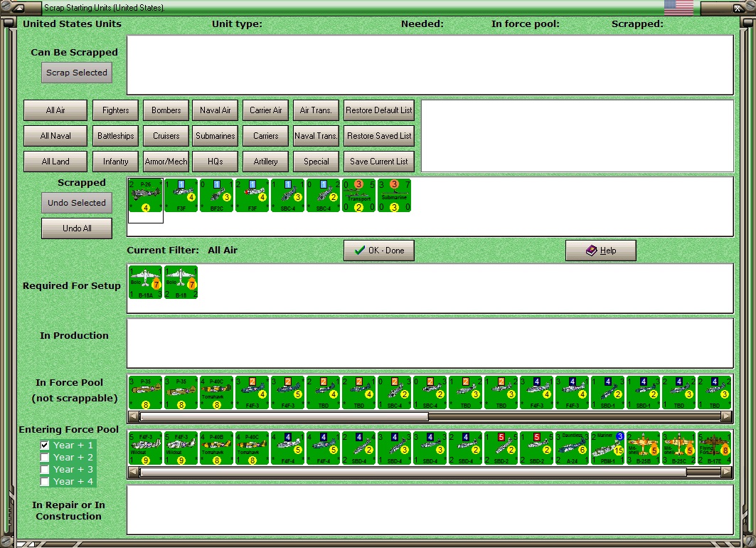Click right arrow of entering pool scrollbar
This screenshot has width=756, height=548.
(726, 473)
